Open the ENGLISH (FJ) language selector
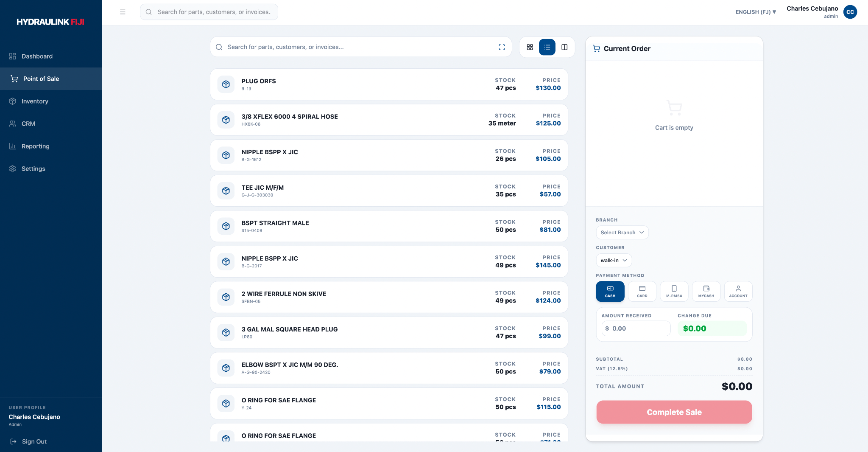Screen dimensions: 868x452 click(755, 12)
